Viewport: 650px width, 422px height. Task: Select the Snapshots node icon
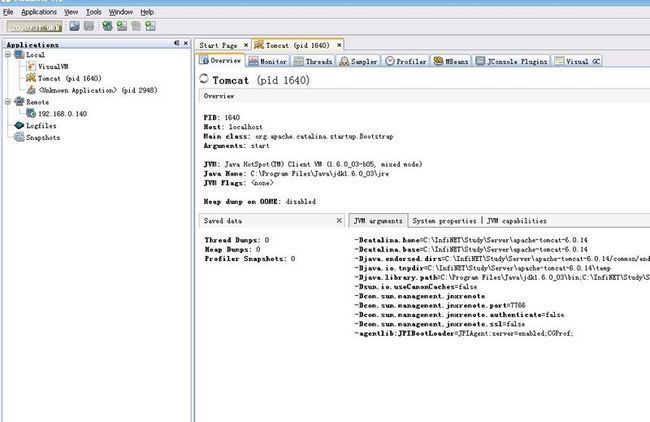19,137
